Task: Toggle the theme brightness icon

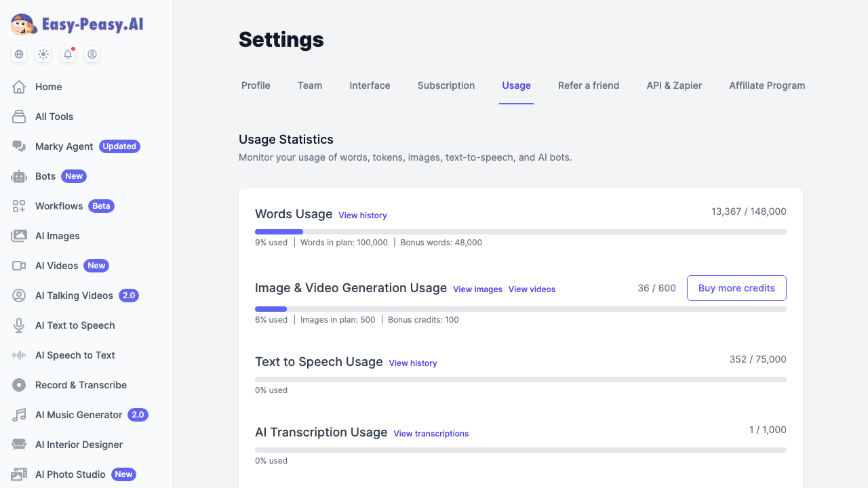Action: click(43, 54)
